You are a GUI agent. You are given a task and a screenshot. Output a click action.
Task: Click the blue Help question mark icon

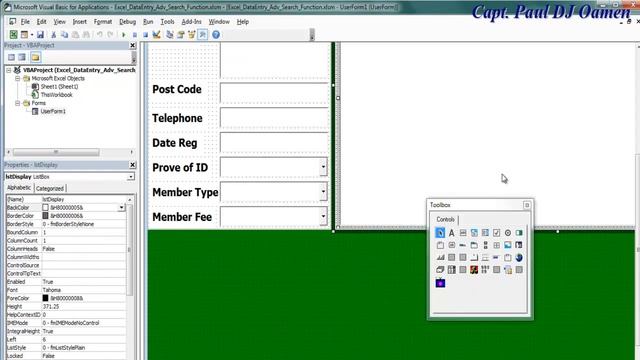[x=216, y=35]
